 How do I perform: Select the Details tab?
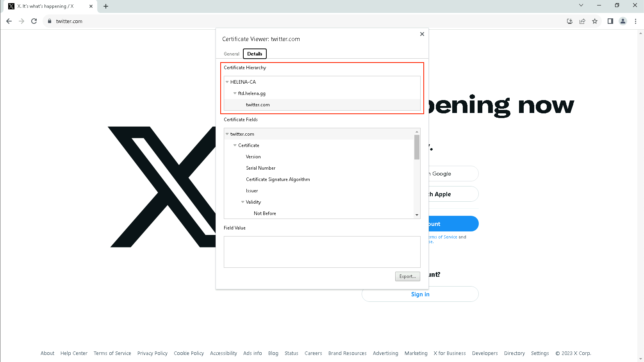click(x=255, y=54)
